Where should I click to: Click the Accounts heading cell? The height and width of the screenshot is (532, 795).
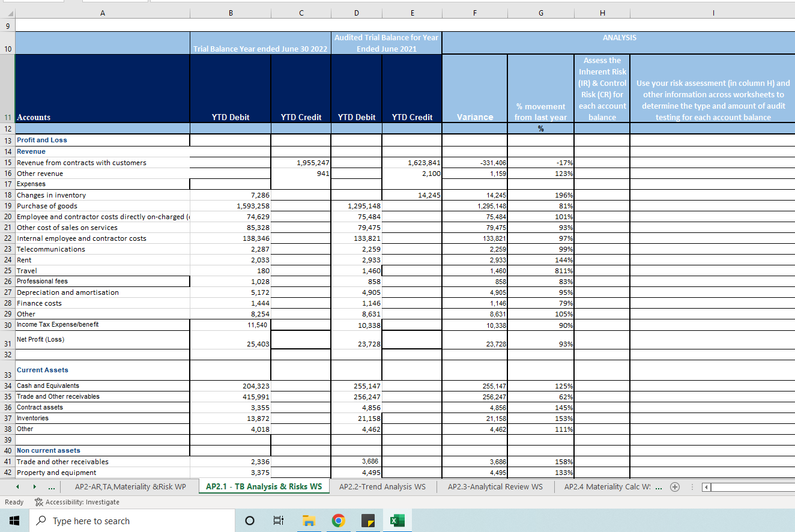102,89
